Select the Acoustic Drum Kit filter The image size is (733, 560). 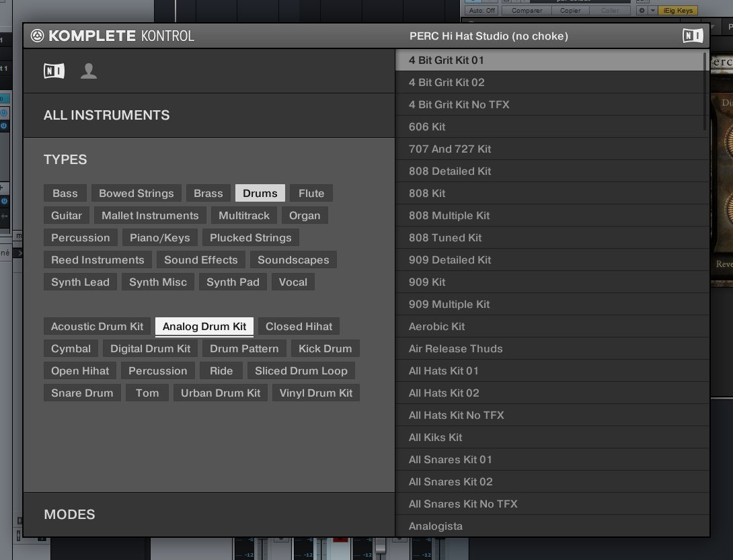pyautogui.click(x=96, y=326)
